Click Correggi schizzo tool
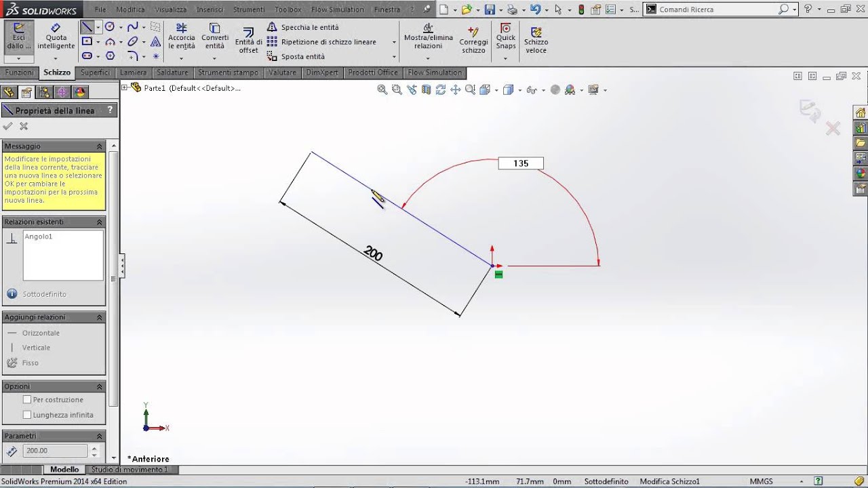This screenshot has height=488, width=868. (x=473, y=41)
